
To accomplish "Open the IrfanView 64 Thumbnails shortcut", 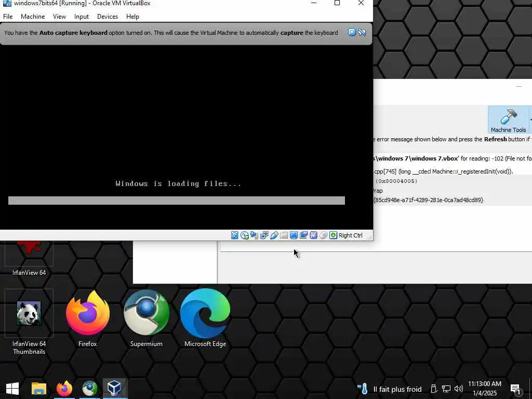I will coord(29,322).
